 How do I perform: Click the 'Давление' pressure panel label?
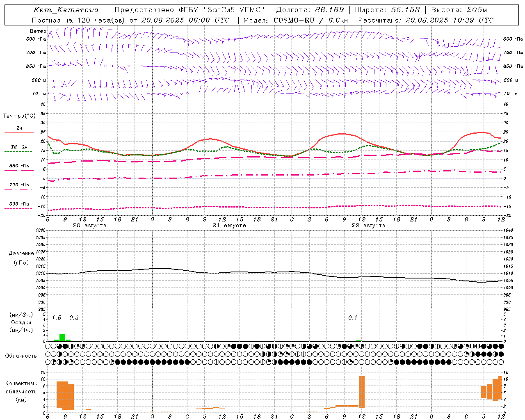pyautogui.click(x=21, y=253)
